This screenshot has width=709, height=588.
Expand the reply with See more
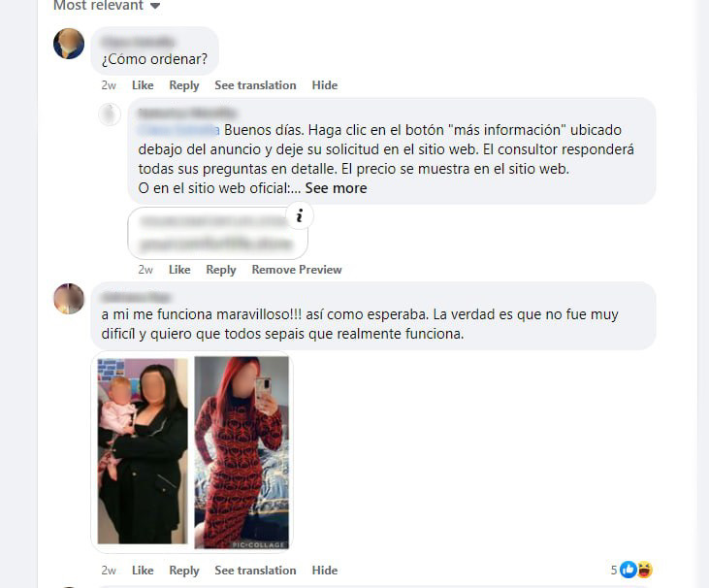(x=336, y=188)
